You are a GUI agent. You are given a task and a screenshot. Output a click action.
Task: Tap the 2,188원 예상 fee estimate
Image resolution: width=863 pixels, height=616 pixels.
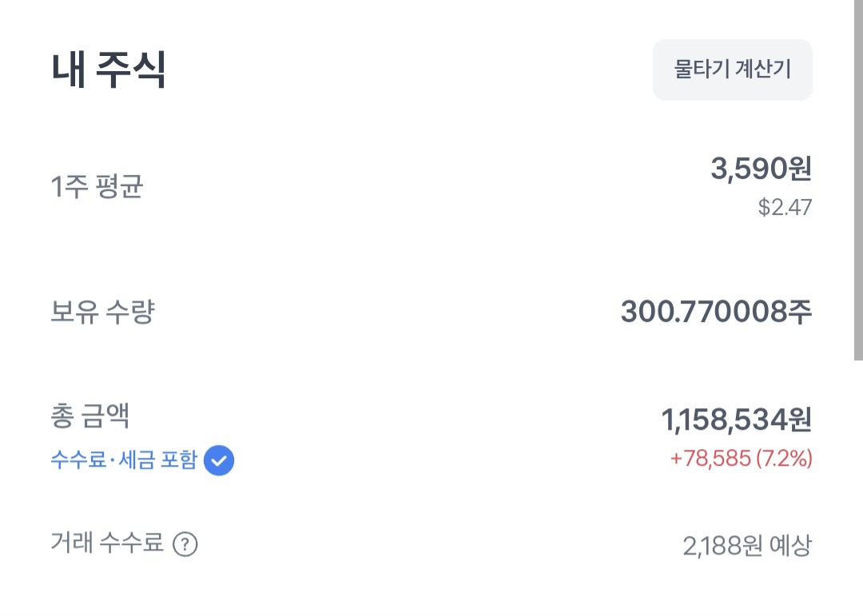(x=746, y=546)
